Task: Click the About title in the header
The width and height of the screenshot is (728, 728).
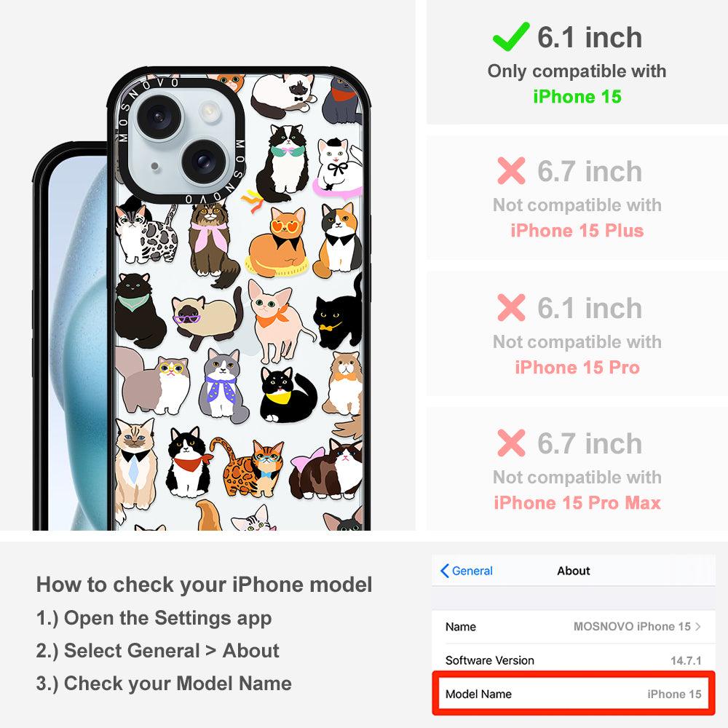Action: 574,571
